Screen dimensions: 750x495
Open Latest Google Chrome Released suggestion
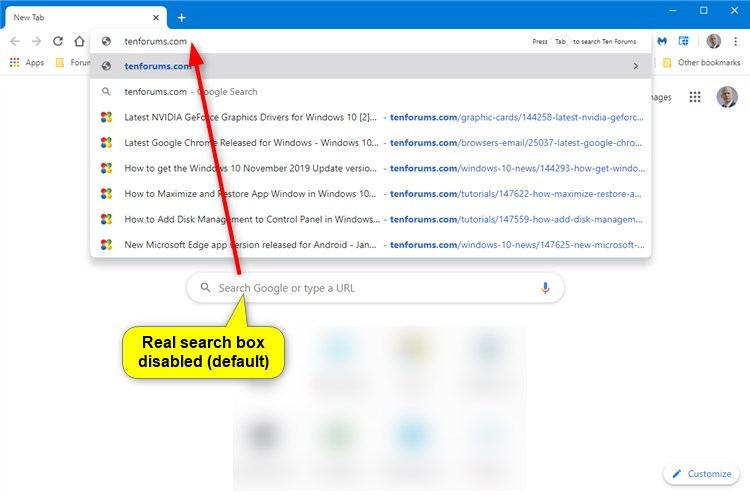[371, 143]
